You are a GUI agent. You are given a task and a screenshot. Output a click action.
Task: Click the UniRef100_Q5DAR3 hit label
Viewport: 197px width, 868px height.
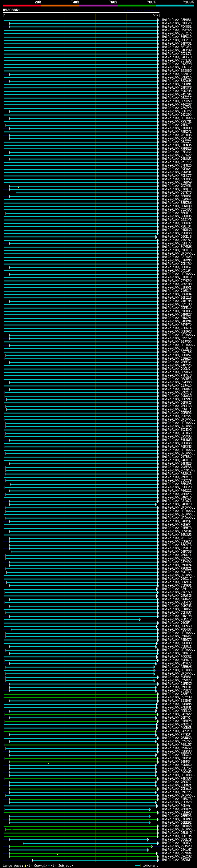(177, 812)
